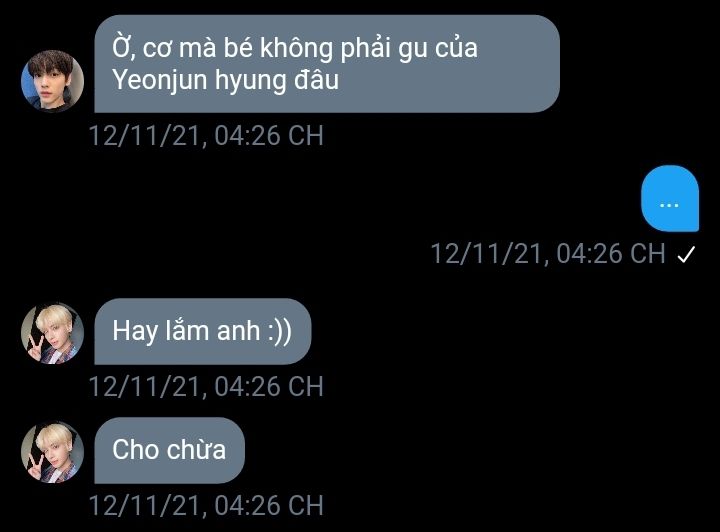Click the timestamp below "Hay lắm anh :))"
Image resolution: width=720 pixels, height=532 pixels.
point(206,386)
